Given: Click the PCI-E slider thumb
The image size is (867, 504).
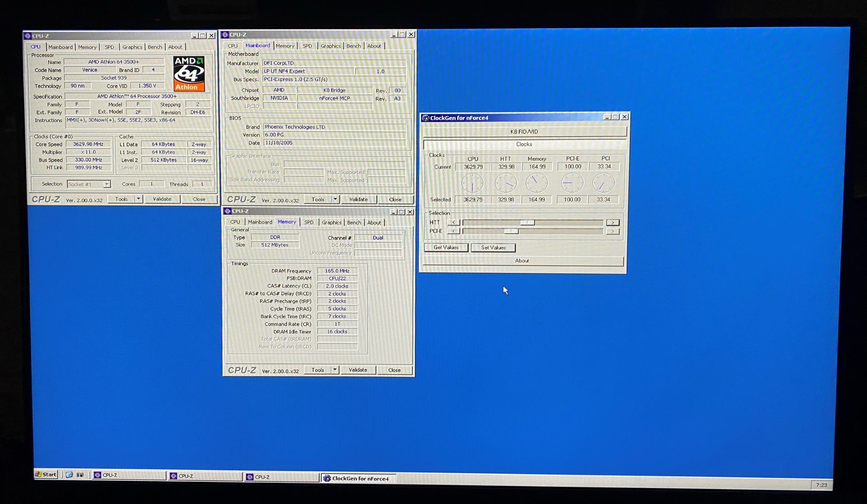Looking at the screenshot, I should tap(511, 231).
